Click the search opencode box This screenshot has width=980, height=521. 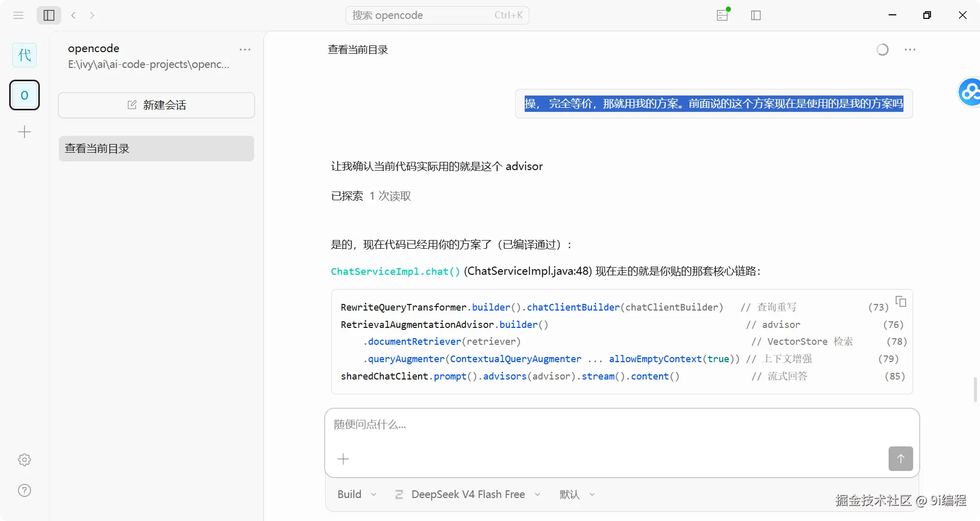(x=437, y=15)
